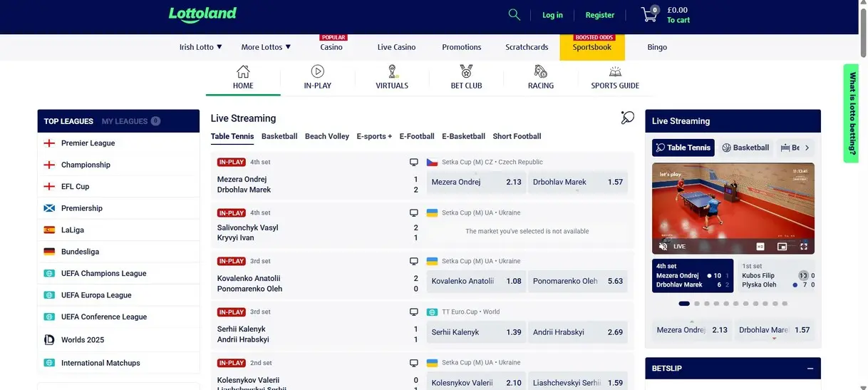Viewport: 868px width, 390px height.
Task: Open Live Casino menu item
Action: point(396,47)
